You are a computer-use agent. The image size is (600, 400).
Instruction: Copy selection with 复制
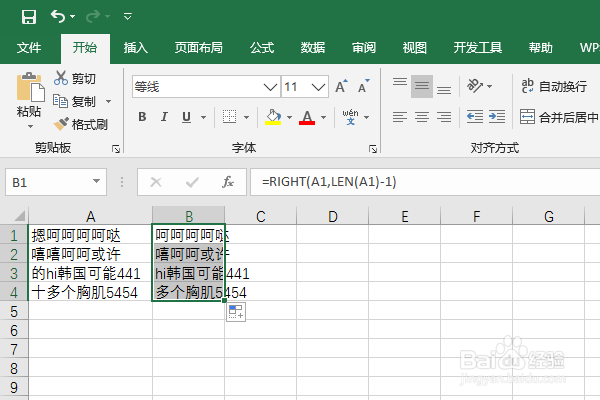pos(74,101)
